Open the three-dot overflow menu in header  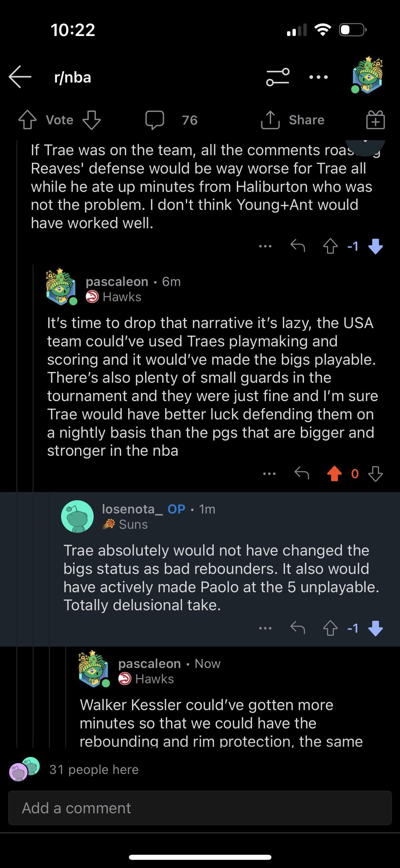click(x=319, y=77)
